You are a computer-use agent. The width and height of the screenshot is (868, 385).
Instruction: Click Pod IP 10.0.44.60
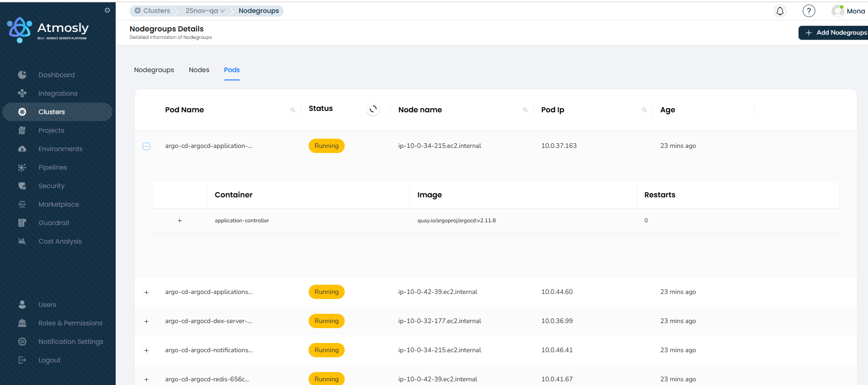[x=557, y=292]
